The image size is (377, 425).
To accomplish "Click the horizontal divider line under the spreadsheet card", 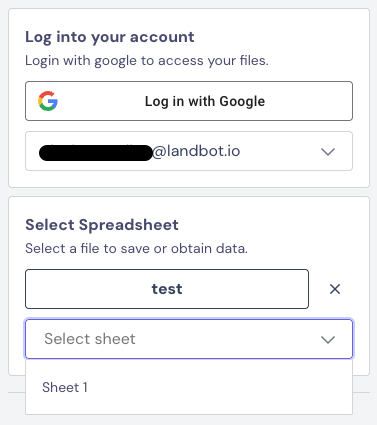I will click(361, 392).
